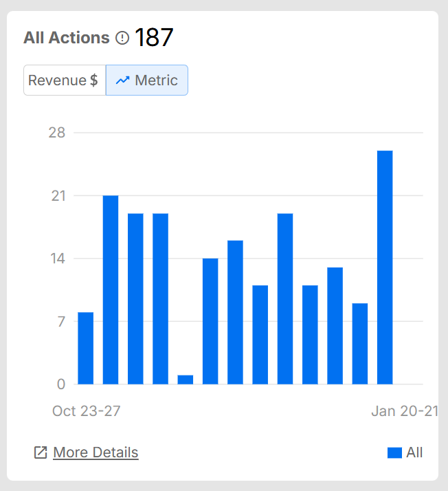Select the Metric view toggle
Screen dimensions: 448x491
click(147, 80)
